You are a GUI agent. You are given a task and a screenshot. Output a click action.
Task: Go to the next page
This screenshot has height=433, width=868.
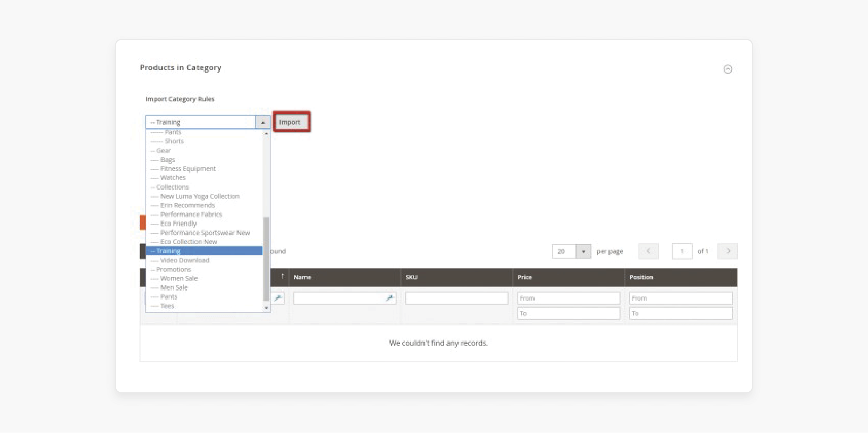(728, 251)
